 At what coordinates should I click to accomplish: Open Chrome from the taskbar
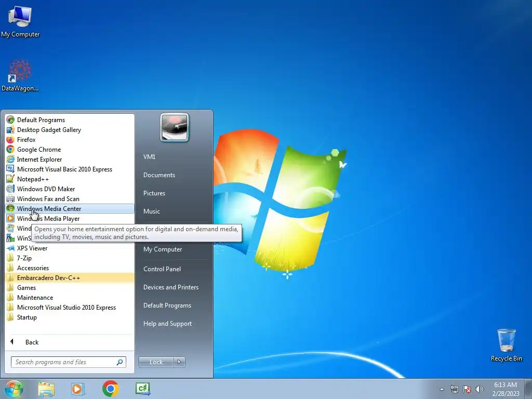pos(110,389)
